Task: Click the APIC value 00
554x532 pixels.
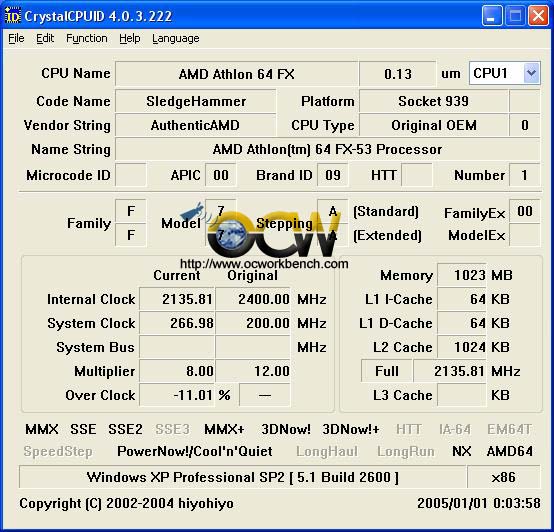Action: 221,175
